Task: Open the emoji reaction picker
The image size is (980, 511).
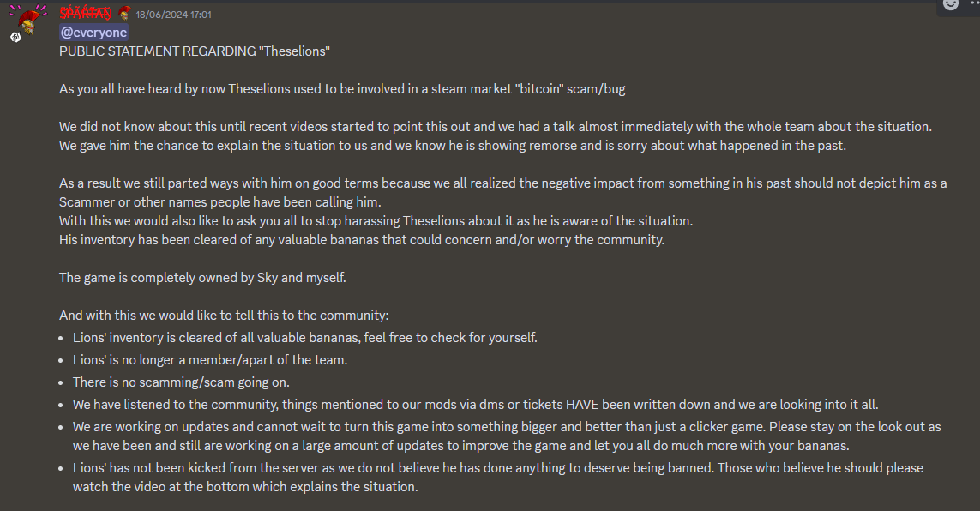Action: pyautogui.click(x=950, y=6)
